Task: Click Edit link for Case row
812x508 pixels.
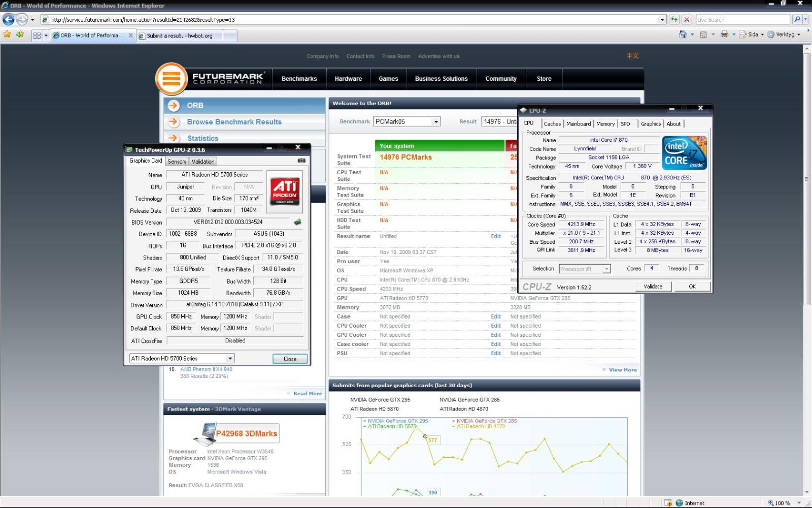Action: point(496,316)
